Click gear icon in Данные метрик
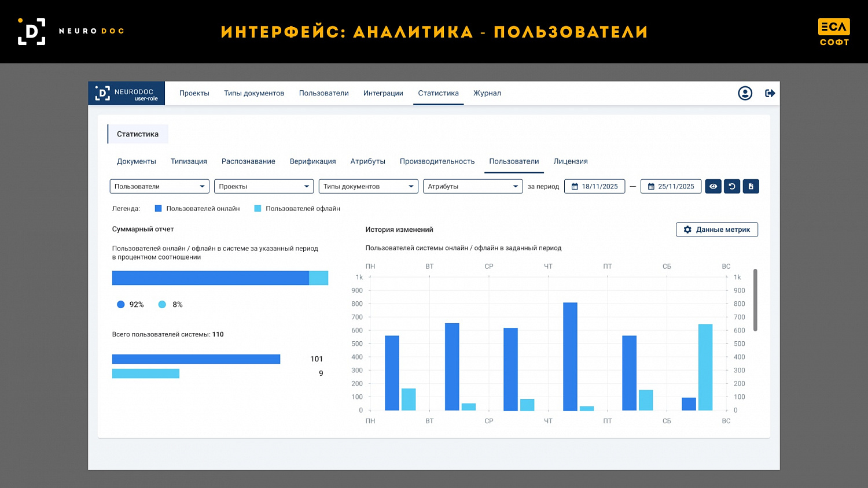868x488 pixels. tap(687, 230)
